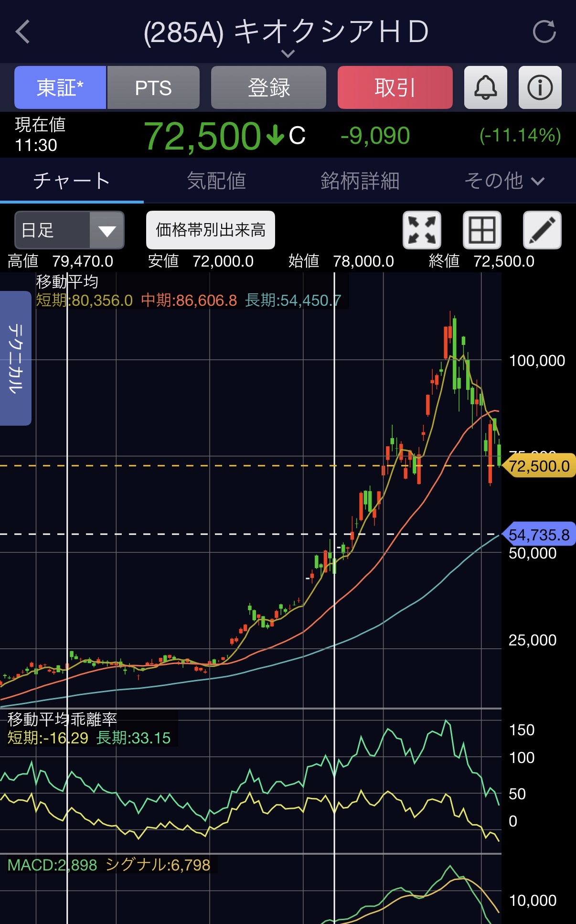Tap the MACD:2,898 indicator value

[x=52, y=865]
